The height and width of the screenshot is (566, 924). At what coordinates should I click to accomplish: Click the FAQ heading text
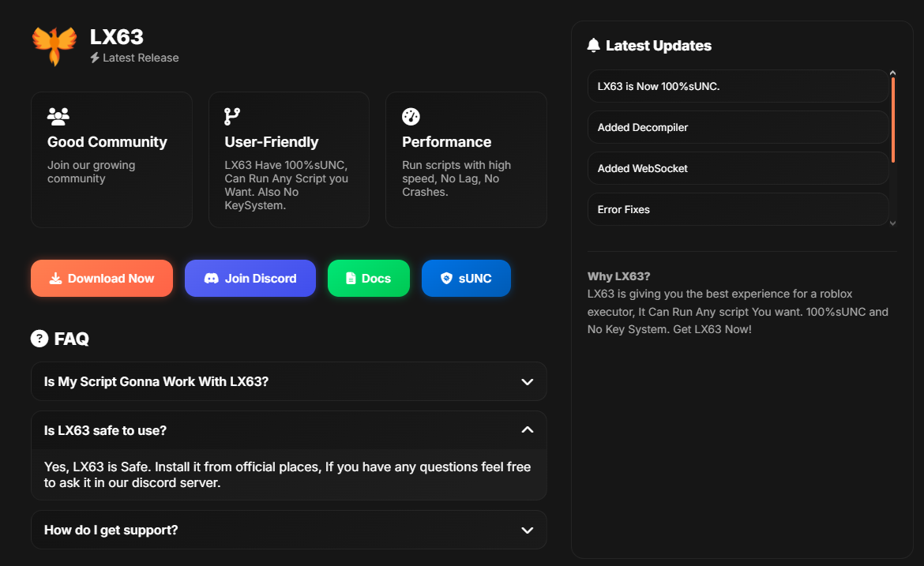(x=71, y=339)
